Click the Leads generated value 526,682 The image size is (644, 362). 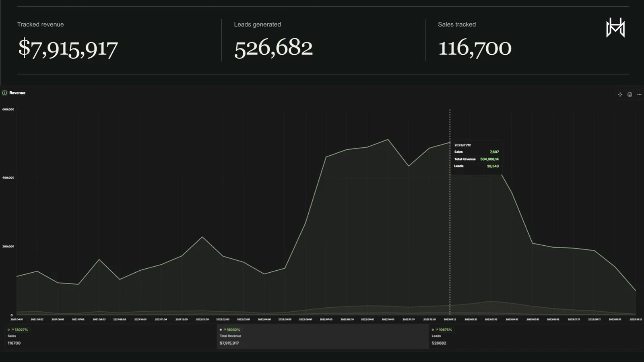pyautogui.click(x=273, y=48)
